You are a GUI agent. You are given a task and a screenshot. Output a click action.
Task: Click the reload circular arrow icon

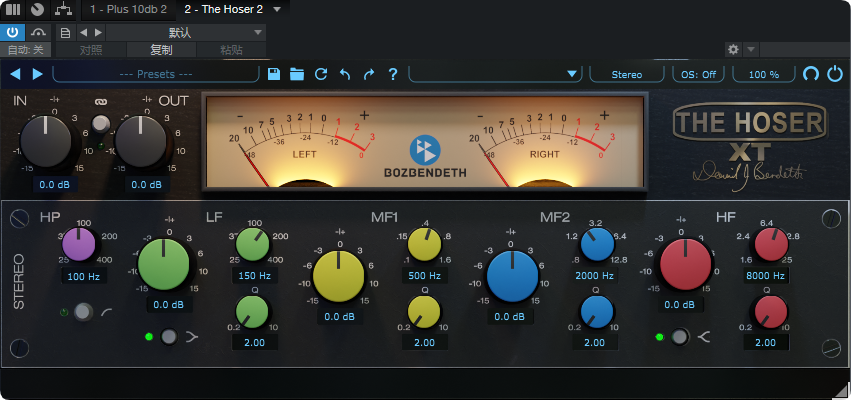click(x=321, y=74)
